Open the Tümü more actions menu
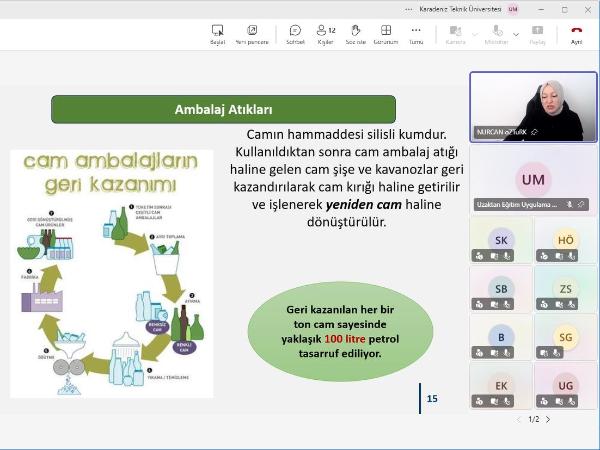 [415, 35]
